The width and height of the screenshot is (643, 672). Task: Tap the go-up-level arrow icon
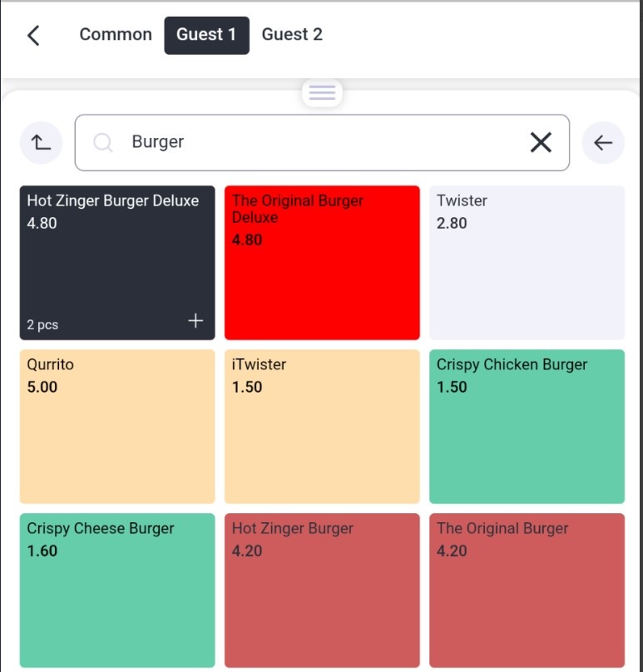click(41, 142)
